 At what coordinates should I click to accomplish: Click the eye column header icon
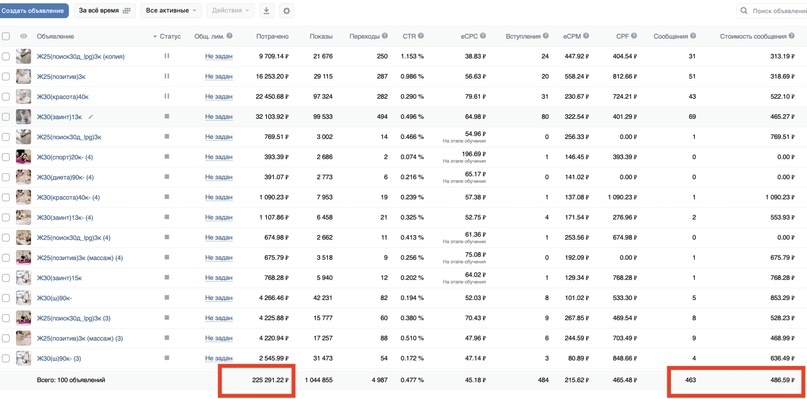[x=23, y=36]
